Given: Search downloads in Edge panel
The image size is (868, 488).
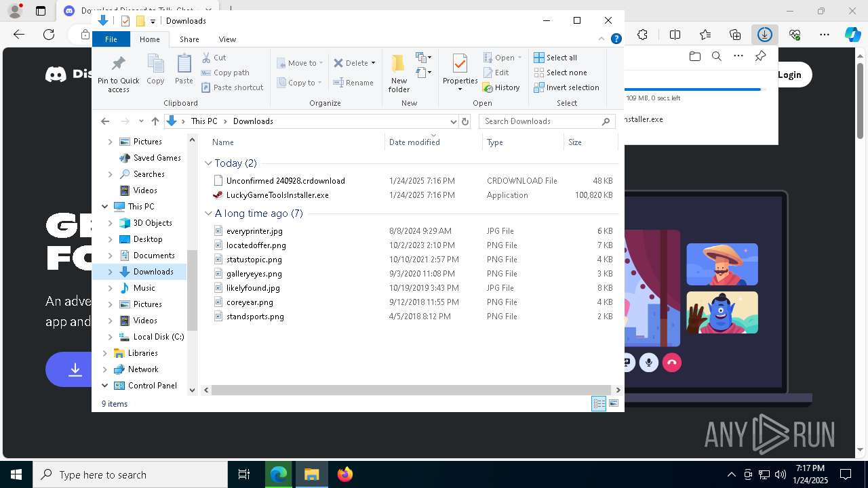Looking at the screenshot, I should click(717, 56).
